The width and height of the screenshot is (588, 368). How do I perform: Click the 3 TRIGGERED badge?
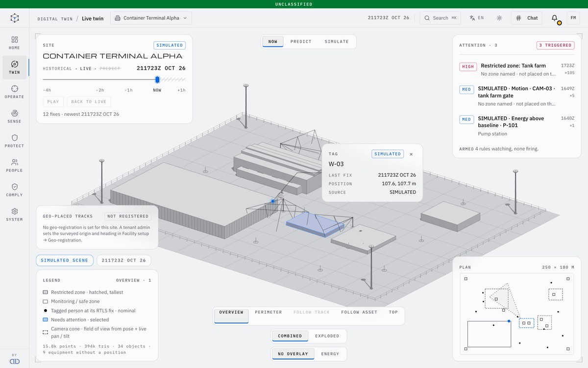[556, 45]
